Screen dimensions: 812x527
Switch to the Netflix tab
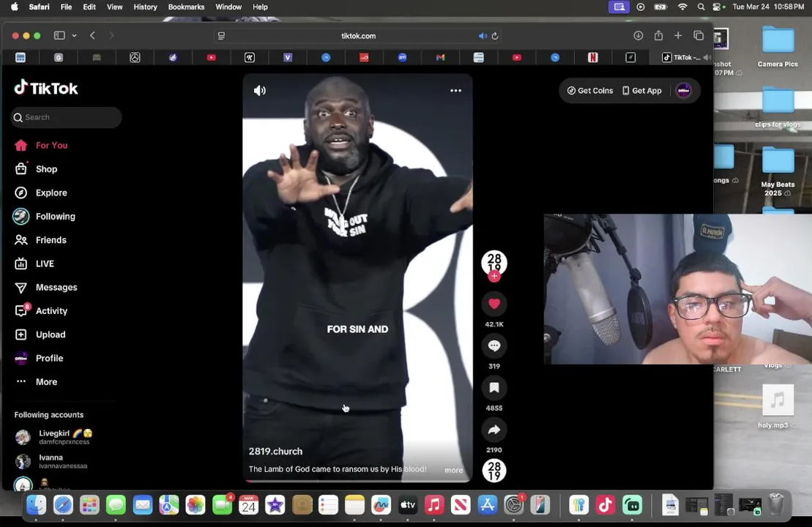click(593, 58)
